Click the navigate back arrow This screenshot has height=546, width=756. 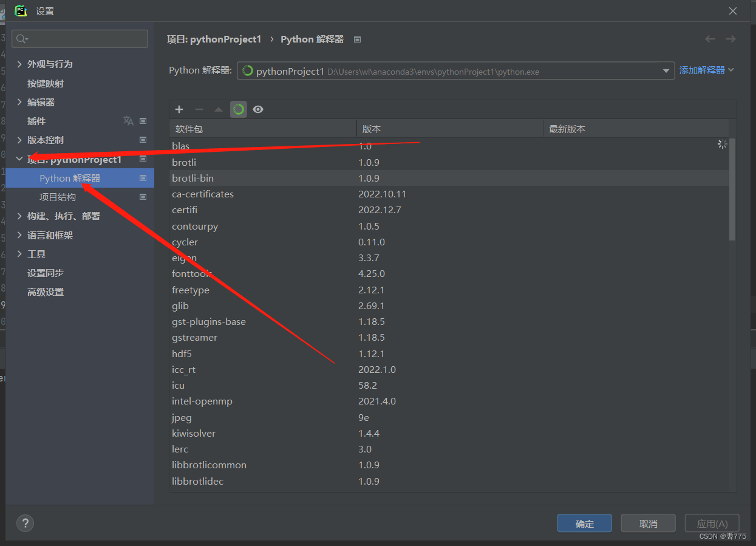point(710,39)
